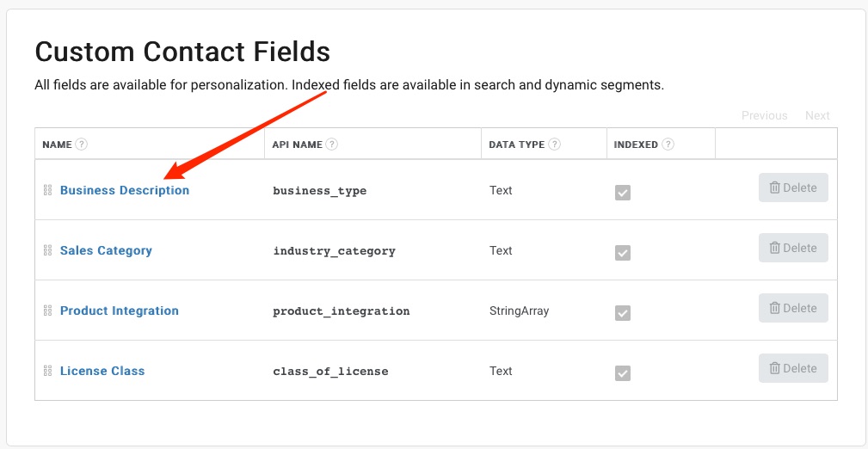
Task: Grab the drag handle for Business Description row
Action: click(x=47, y=190)
